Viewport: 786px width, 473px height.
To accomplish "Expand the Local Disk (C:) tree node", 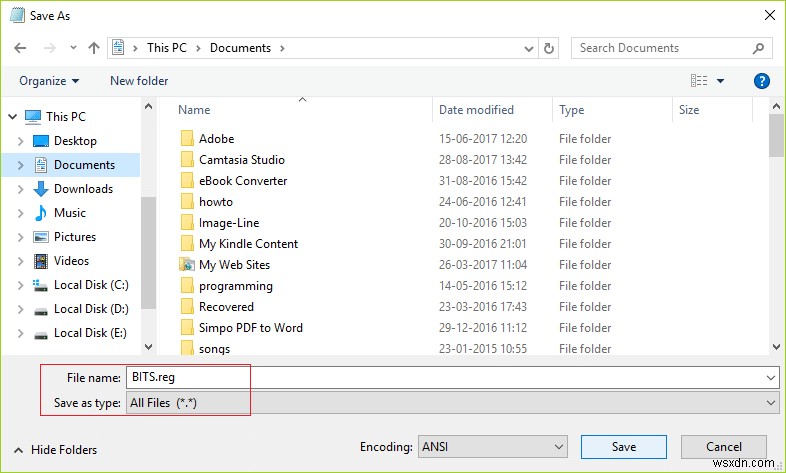I will coord(21,285).
